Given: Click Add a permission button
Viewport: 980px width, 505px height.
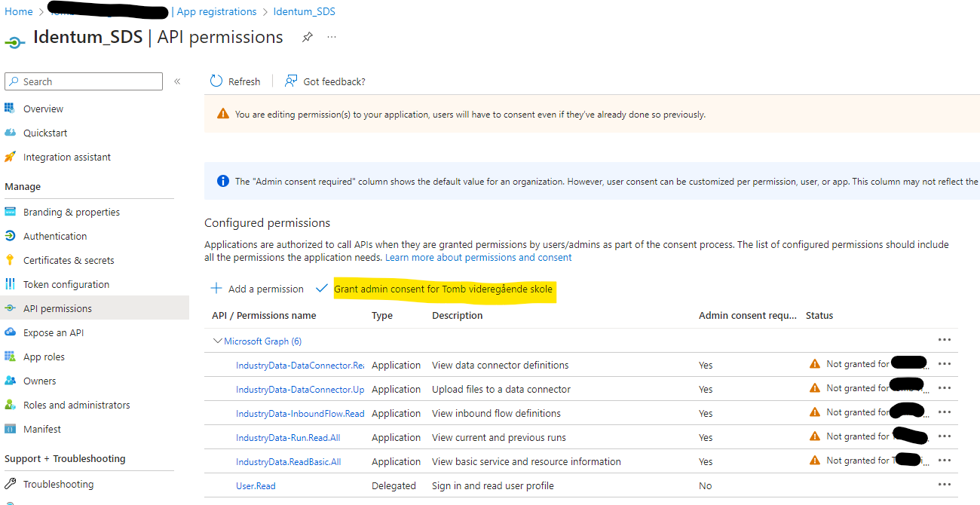Looking at the screenshot, I should [x=257, y=289].
